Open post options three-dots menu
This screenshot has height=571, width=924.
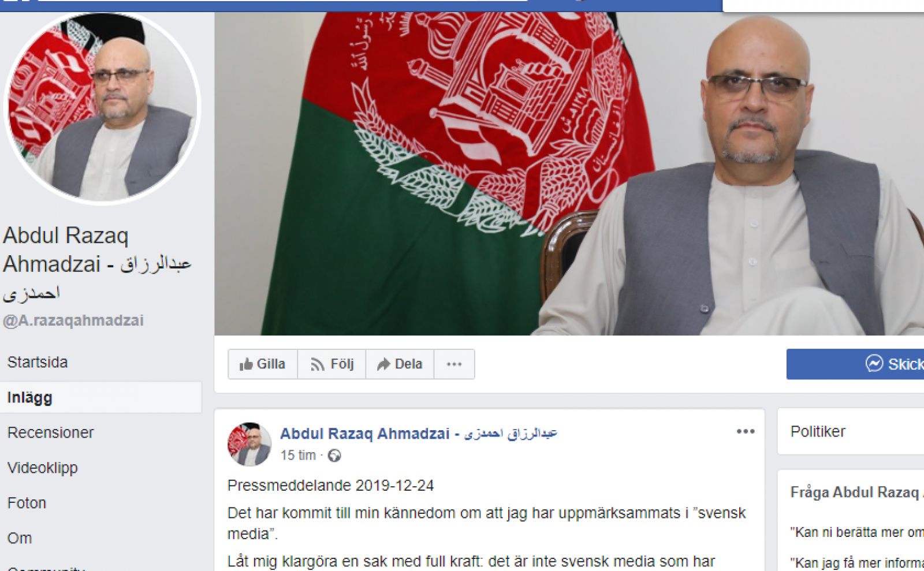pos(746,431)
